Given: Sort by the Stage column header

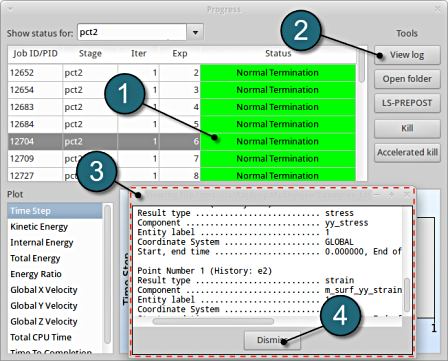Looking at the screenshot, I should point(90,54).
